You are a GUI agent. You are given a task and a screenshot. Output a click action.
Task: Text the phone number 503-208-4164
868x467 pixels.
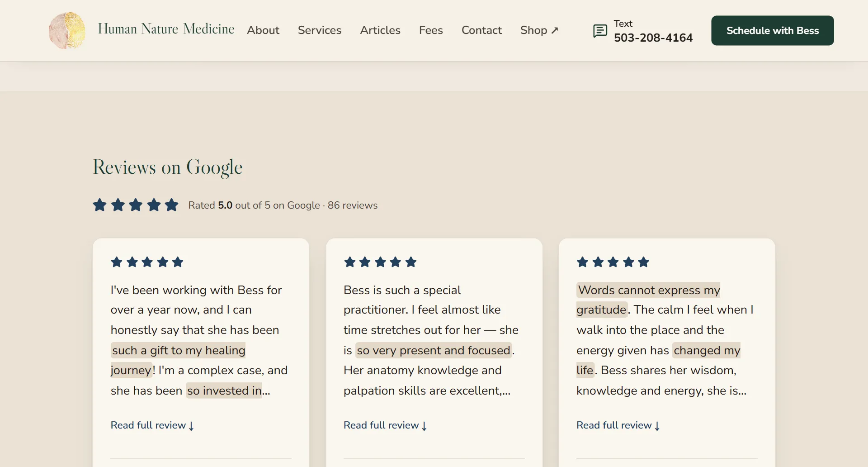(x=653, y=38)
